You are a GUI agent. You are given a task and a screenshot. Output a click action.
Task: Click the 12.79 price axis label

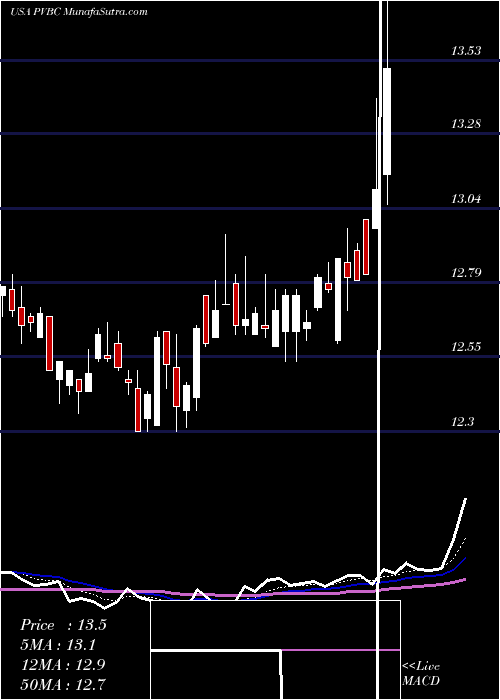tap(466, 272)
